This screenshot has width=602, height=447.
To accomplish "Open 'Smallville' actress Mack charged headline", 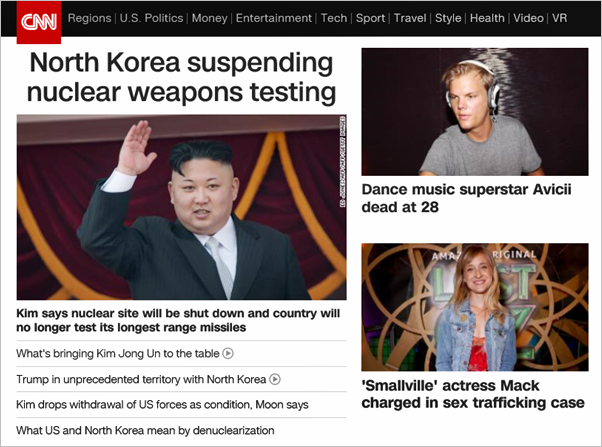I will pyautogui.click(x=473, y=394).
